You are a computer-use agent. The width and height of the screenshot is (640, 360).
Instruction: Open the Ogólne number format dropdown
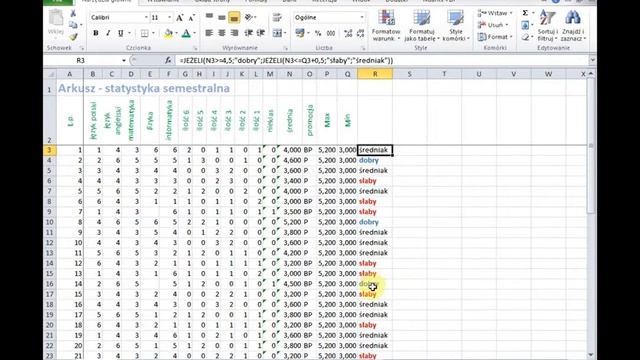tap(362, 18)
